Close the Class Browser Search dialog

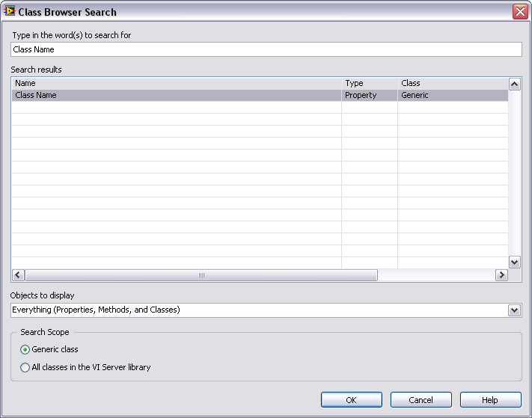[520, 11]
